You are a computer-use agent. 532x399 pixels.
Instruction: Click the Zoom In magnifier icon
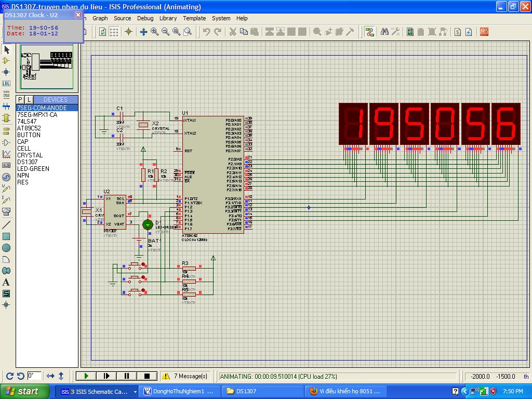(154, 32)
